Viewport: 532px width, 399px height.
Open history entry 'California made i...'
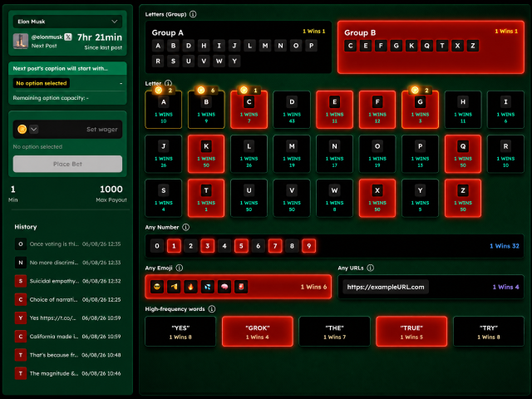pyautogui.click(x=67, y=337)
